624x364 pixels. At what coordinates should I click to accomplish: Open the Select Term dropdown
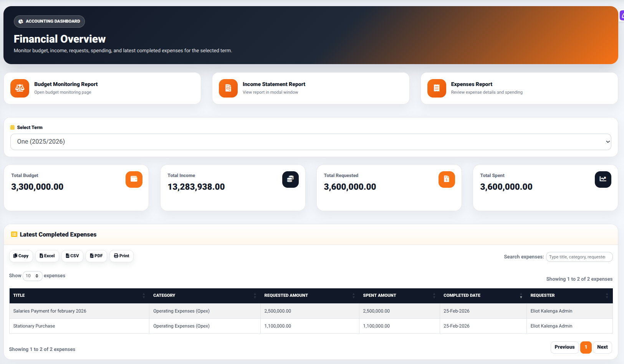tap(311, 142)
